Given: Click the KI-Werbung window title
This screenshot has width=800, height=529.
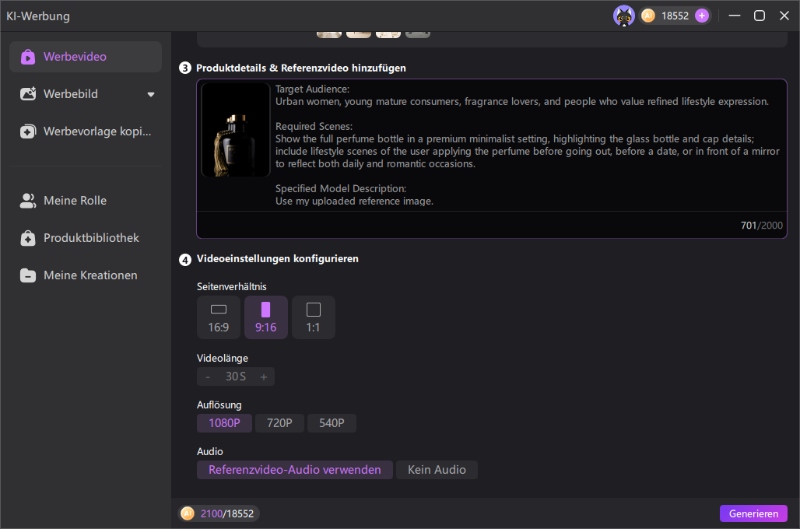Looking at the screenshot, I should tap(38, 16).
